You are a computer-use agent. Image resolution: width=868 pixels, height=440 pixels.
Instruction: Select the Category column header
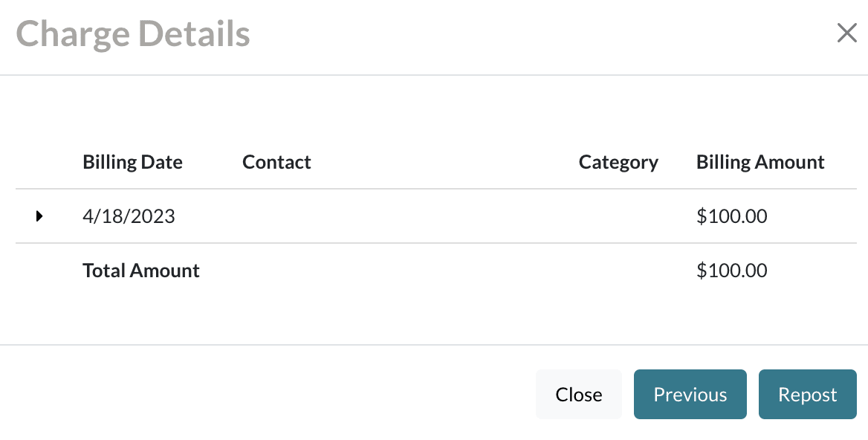[618, 162]
